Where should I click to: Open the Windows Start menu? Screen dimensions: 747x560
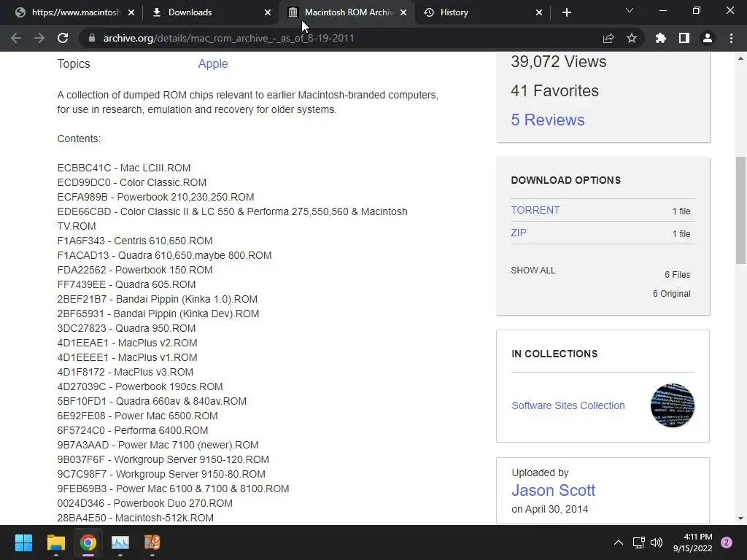tap(23, 542)
